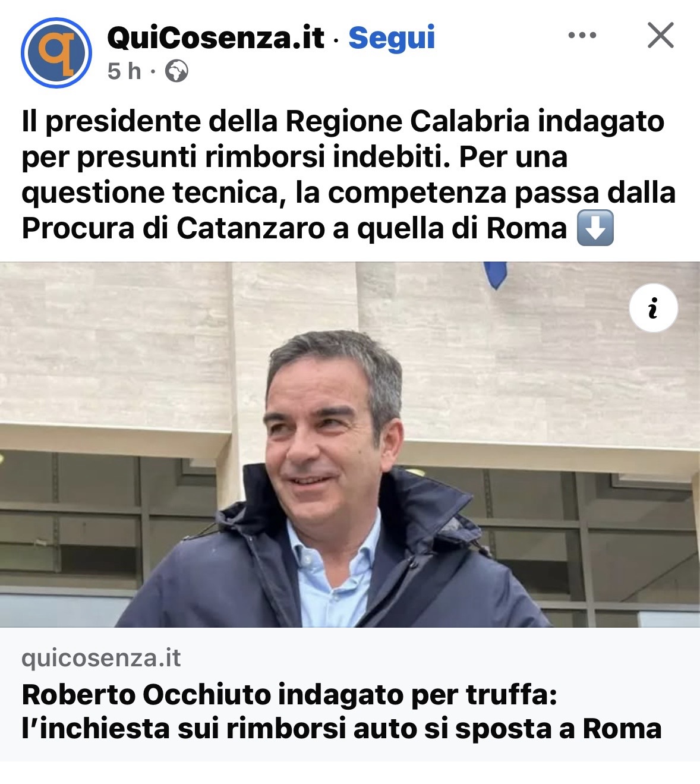700x784 pixels.
Task: Click the blue flag at photo's top
Action: [495, 275]
